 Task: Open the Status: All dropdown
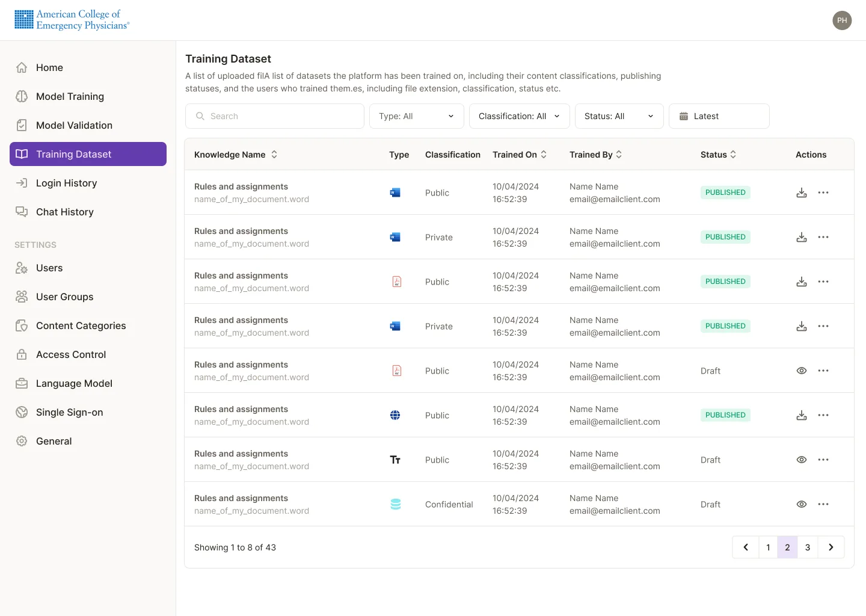tap(619, 116)
